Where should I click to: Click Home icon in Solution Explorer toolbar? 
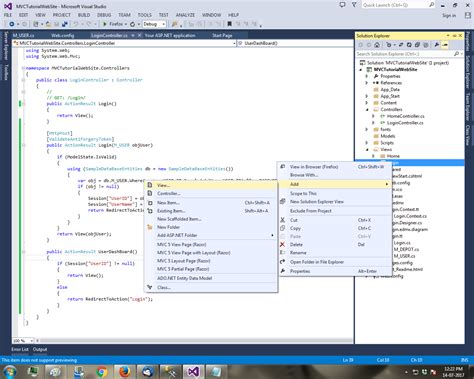[377, 45]
